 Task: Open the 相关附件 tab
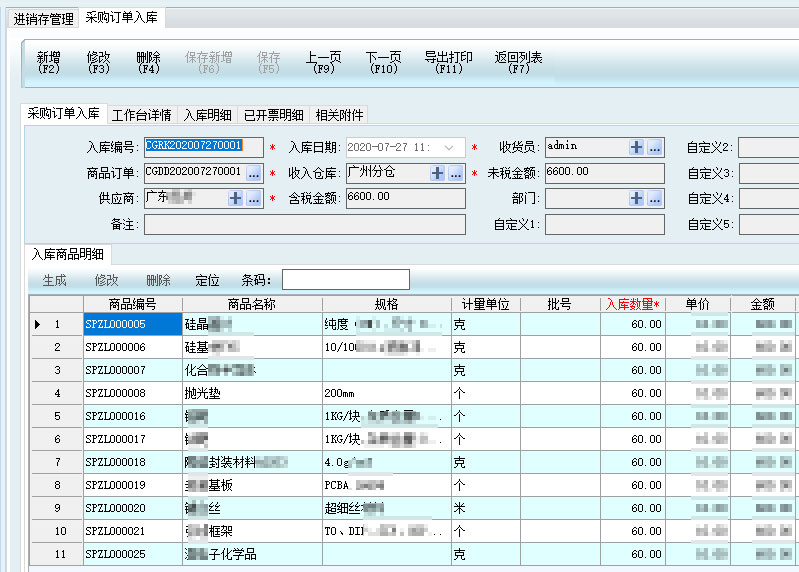pos(339,115)
